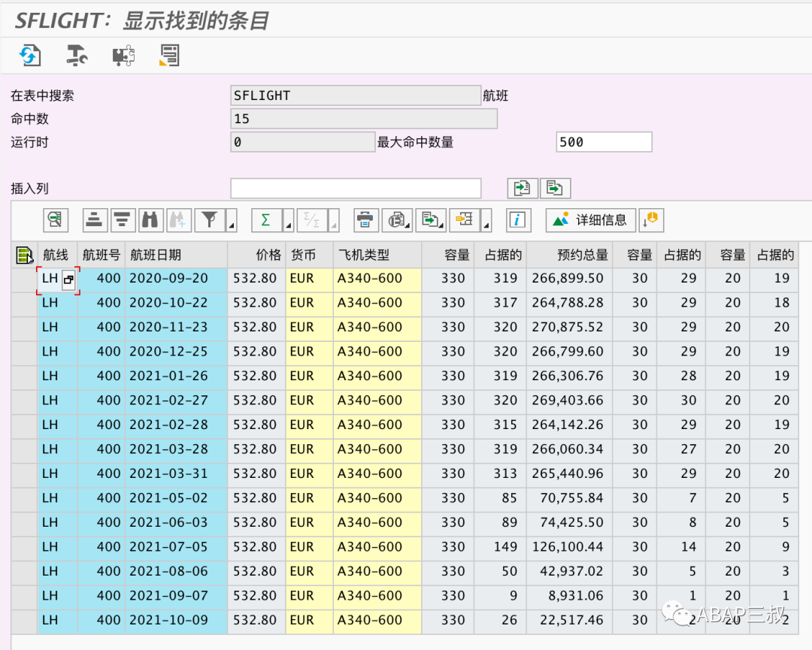Click the Print printer icon
The image size is (812, 650).
(366, 220)
